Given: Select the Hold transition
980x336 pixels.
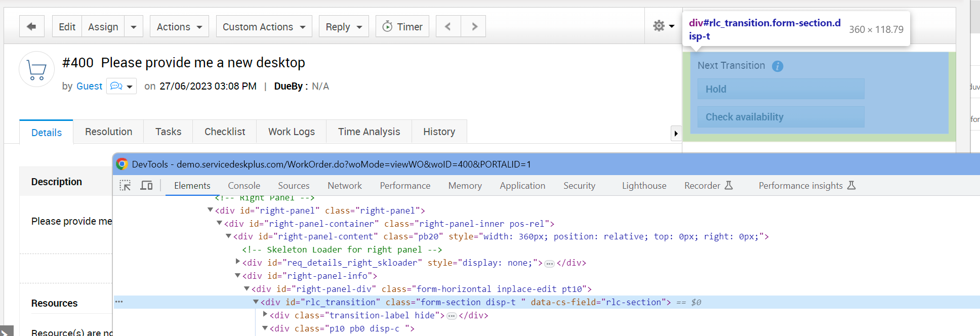Looking at the screenshot, I should (781, 89).
